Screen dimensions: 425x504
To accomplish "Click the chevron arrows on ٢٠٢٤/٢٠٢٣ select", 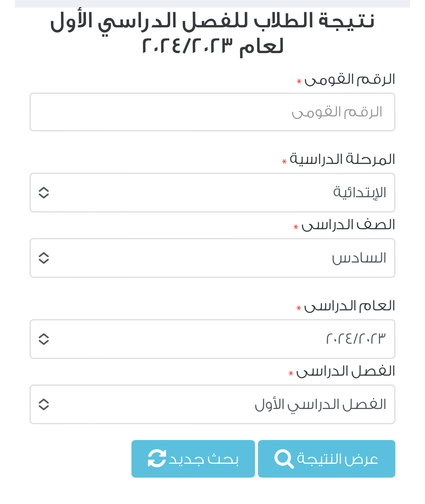I will point(44,339).
